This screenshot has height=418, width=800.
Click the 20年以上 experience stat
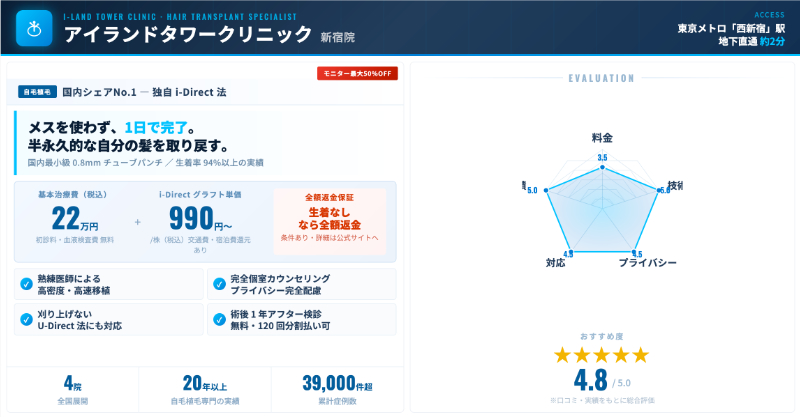(205, 382)
